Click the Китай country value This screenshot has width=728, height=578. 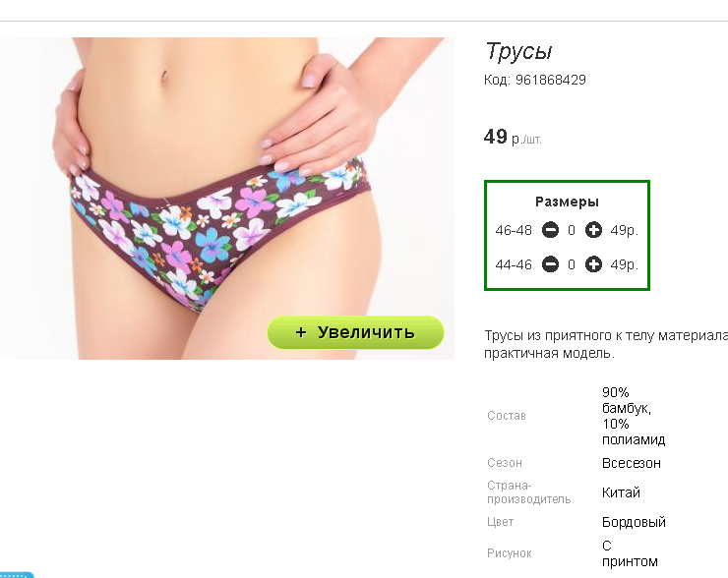tap(621, 492)
